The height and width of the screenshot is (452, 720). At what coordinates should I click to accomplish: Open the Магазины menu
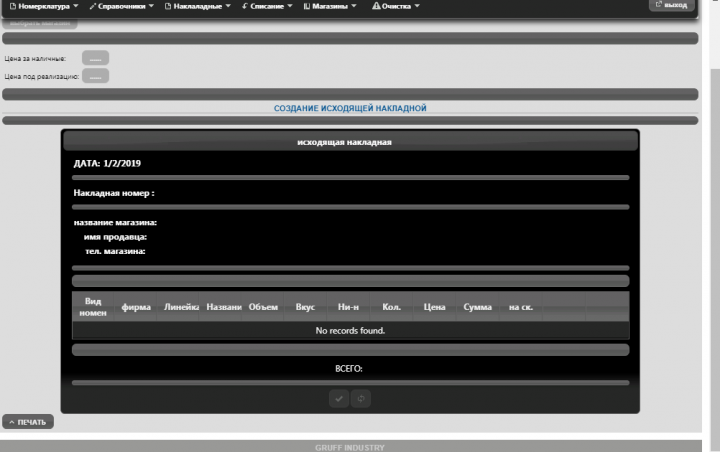tap(330, 6)
